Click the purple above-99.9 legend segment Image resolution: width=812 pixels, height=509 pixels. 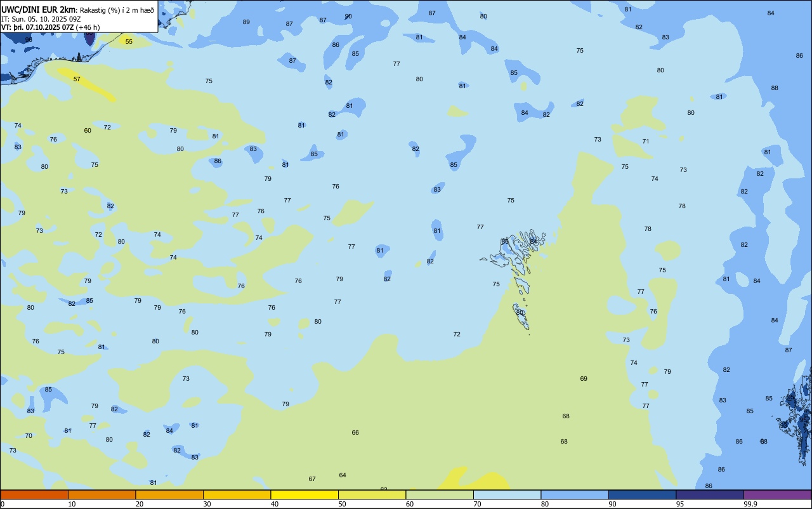tap(777, 494)
